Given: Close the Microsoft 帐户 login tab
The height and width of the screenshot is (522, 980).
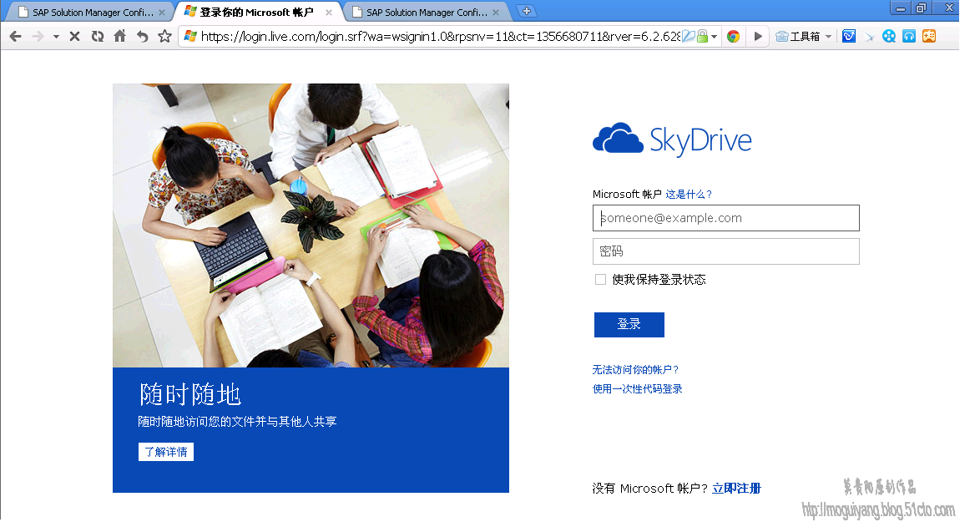Looking at the screenshot, I should (x=329, y=13).
